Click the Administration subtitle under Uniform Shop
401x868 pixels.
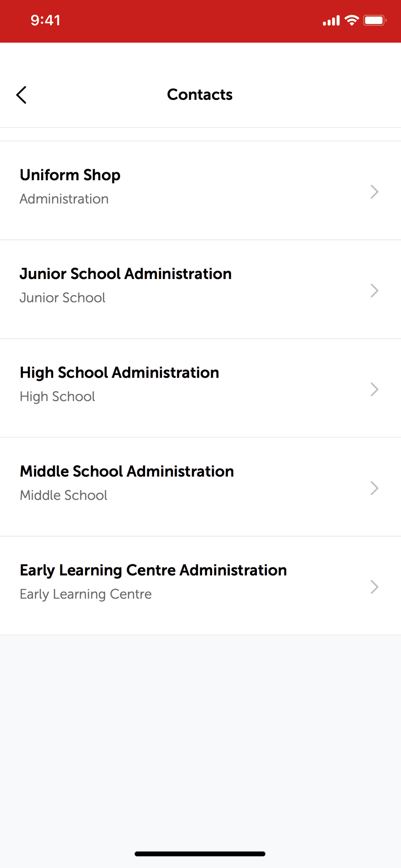tap(64, 199)
